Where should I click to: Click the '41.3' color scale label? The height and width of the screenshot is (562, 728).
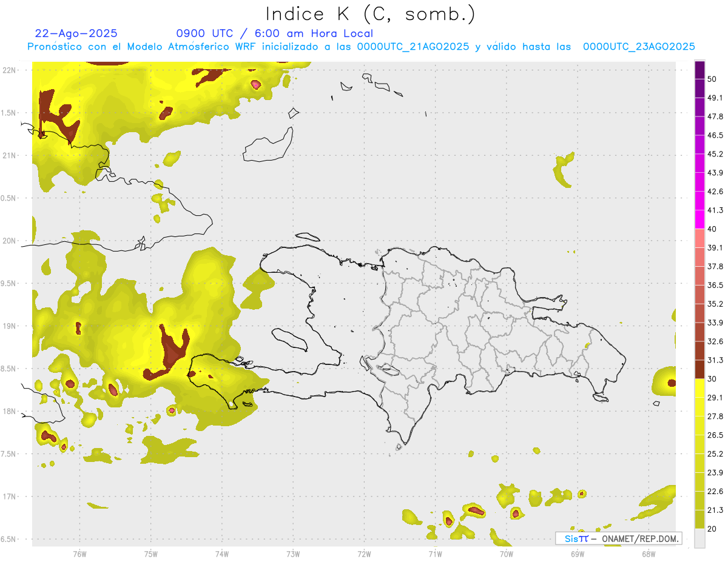pos(715,210)
